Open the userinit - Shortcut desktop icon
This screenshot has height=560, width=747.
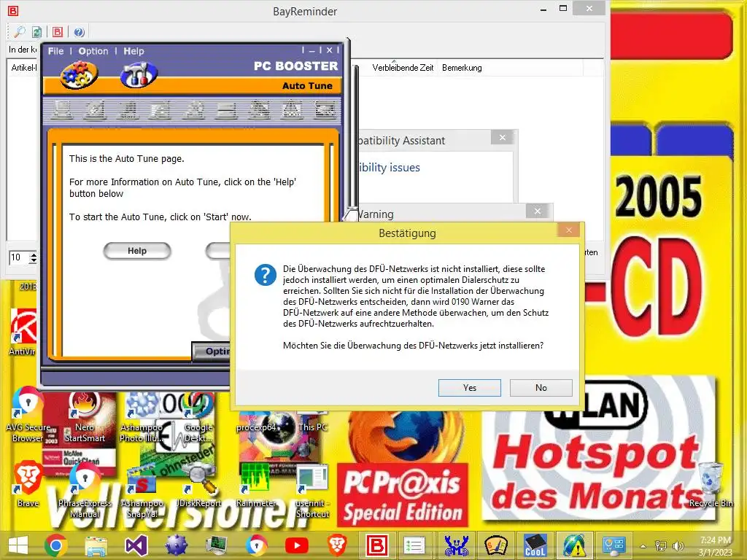(312, 491)
